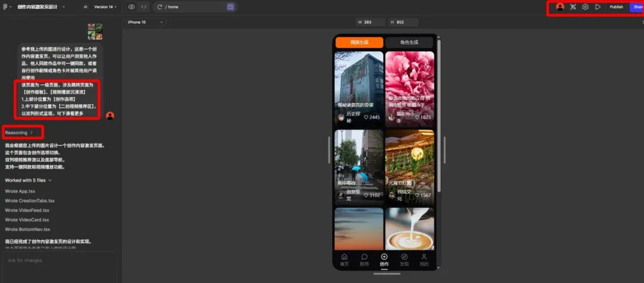Viewport: 644px width, 283px height.
Task: Tap 我的 profile icon in bottom nav
Action: pyautogui.click(x=425, y=257)
